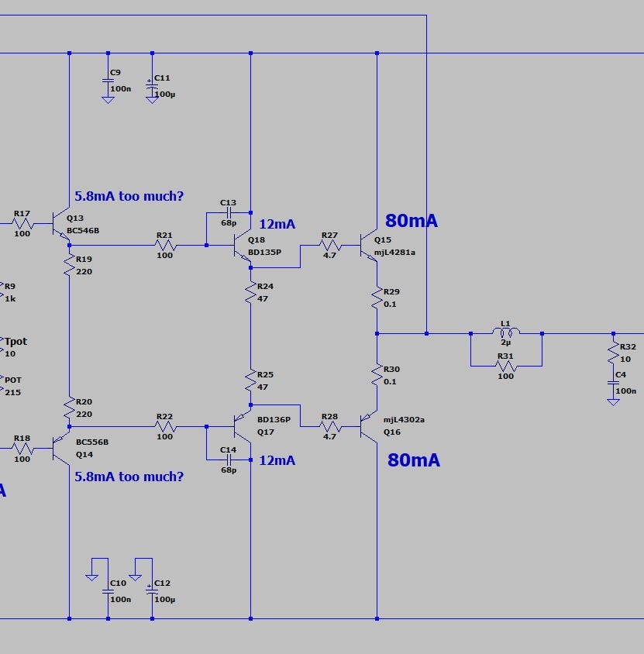Click resistor R24 symbol
Image resolution: width=644 pixels, height=654 pixels.
point(250,293)
